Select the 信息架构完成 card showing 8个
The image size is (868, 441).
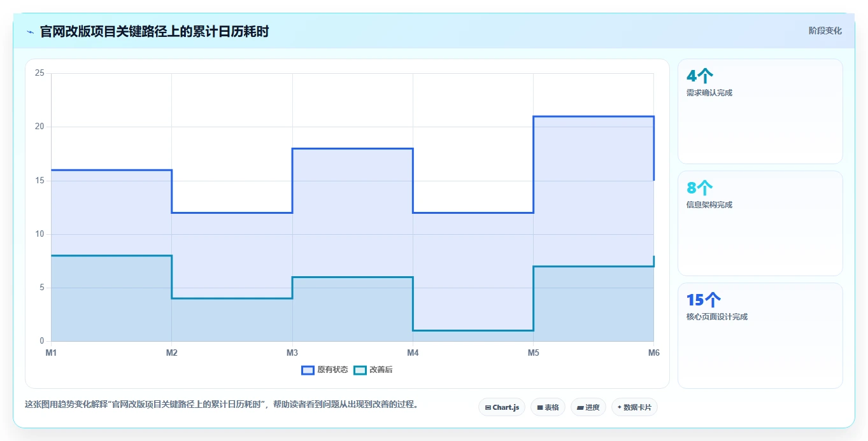[760, 223]
